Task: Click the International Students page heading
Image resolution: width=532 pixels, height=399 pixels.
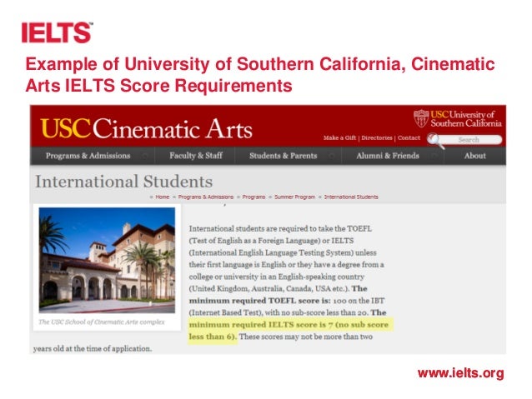Action: 124,182
